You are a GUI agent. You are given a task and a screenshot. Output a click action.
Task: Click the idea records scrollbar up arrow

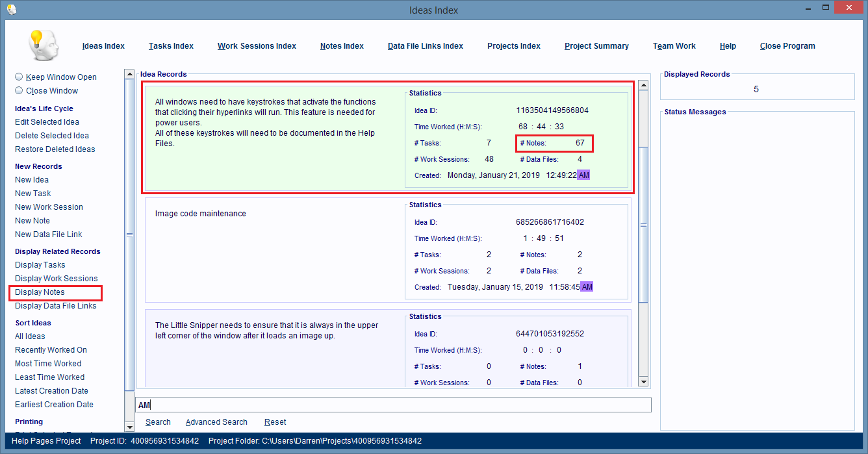[x=643, y=85]
